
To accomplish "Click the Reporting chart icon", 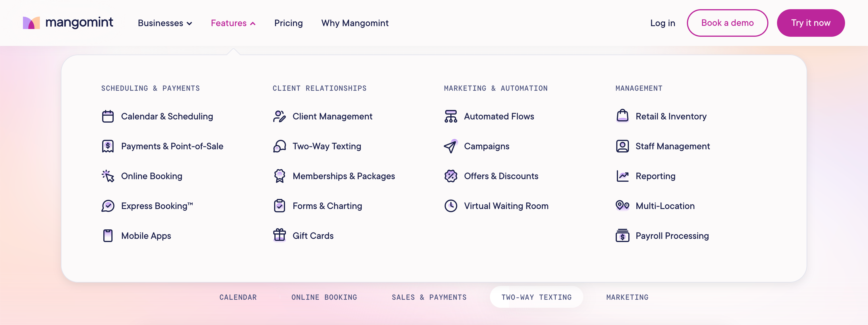I will coord(622,176).
